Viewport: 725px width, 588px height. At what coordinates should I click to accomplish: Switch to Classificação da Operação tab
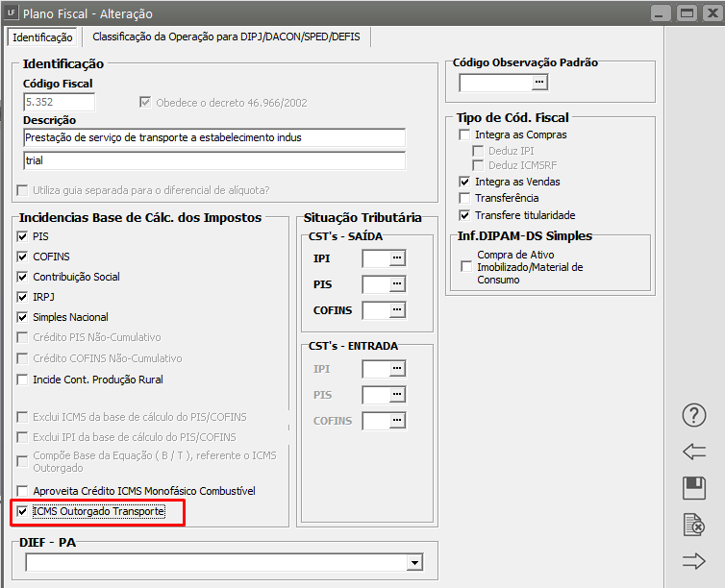point(226,37)
